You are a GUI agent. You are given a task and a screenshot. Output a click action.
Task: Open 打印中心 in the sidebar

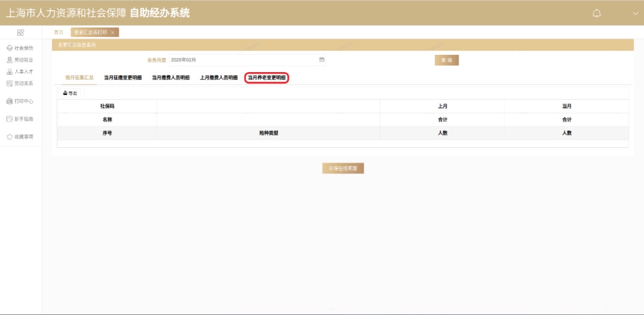pos(20,101)
